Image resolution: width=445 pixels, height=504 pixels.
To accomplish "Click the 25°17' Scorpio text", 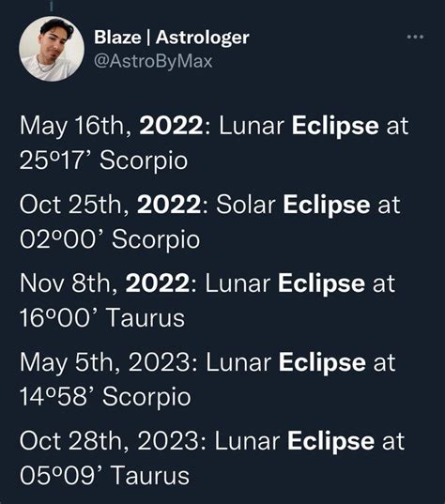I will [x=103, y=160].
